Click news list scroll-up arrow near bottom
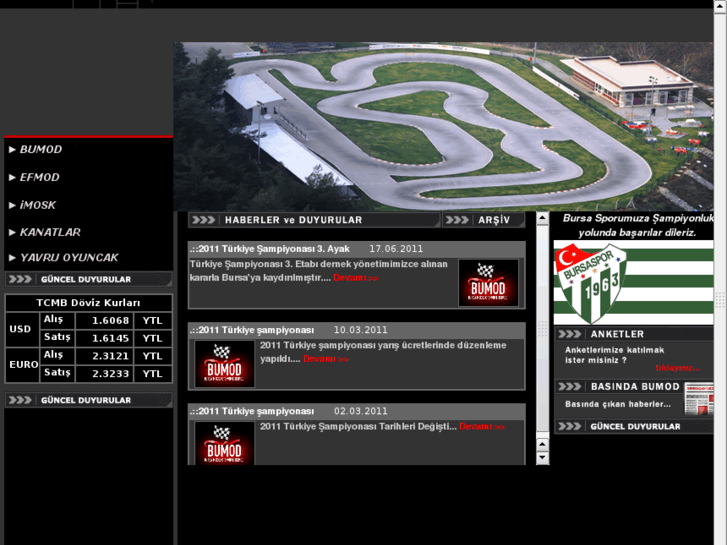 [542, 444]
